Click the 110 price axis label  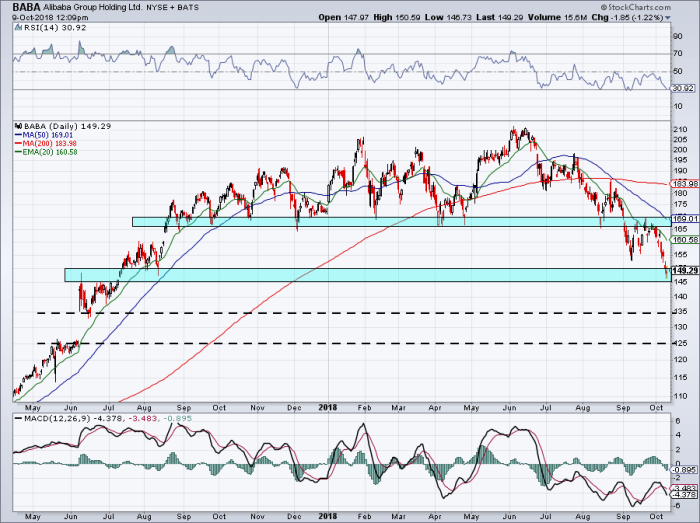click(x=680, y=396)
